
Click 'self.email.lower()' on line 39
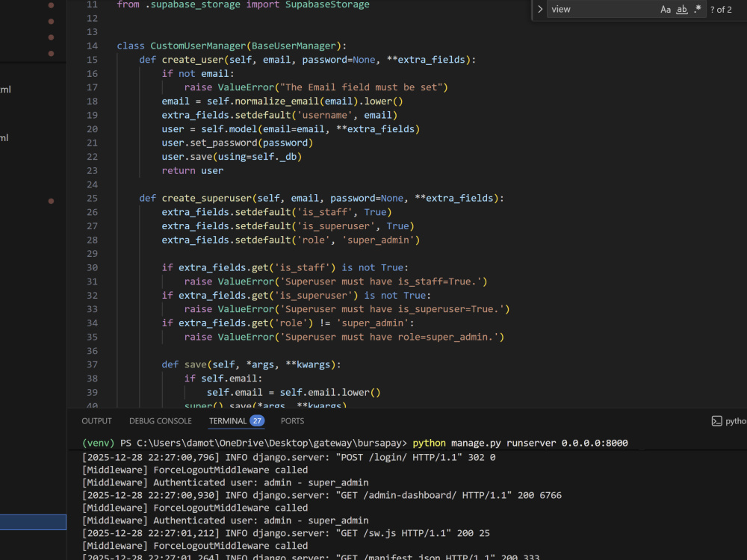[329, 393]
